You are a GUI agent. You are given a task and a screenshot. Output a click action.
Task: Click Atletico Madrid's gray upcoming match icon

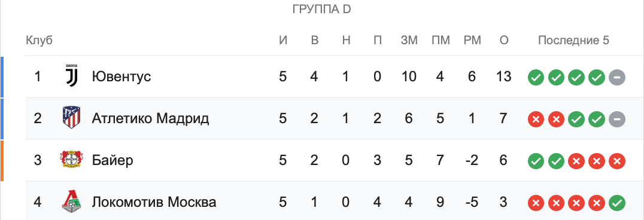[617, 120]
